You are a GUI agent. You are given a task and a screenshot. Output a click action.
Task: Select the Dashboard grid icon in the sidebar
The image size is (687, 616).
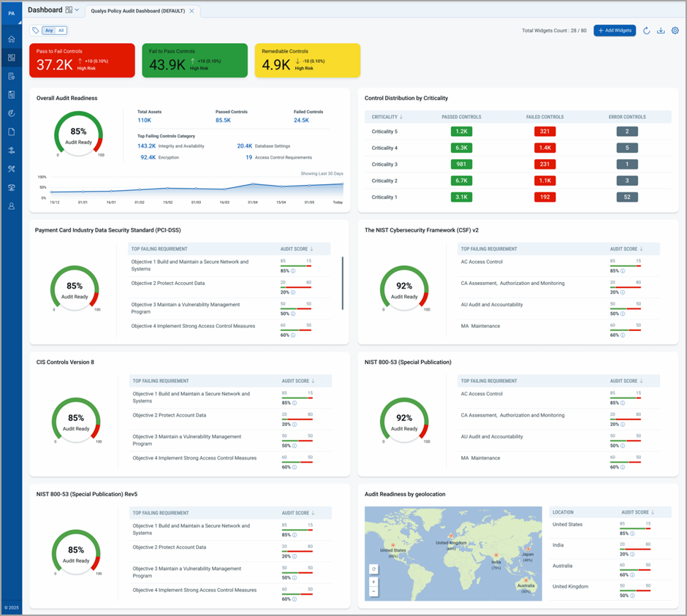coord(12,58)
